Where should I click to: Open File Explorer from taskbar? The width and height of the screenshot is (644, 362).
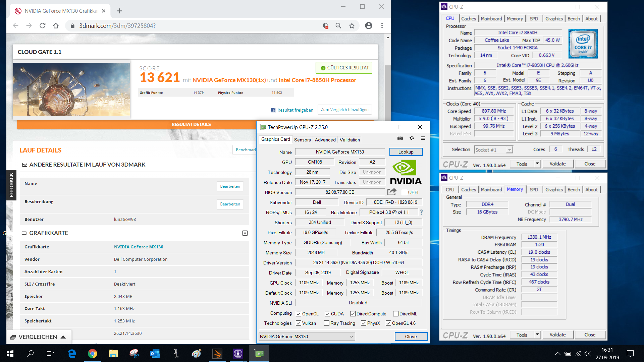click(x=113, y=354)
